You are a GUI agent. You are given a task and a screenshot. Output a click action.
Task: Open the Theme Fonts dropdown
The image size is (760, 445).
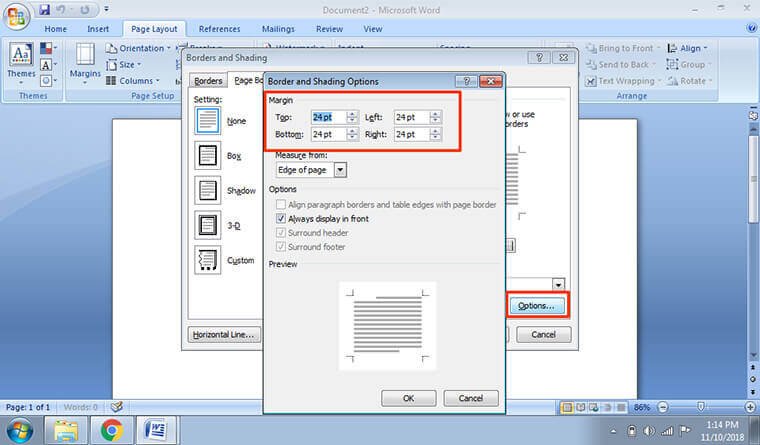48,64
